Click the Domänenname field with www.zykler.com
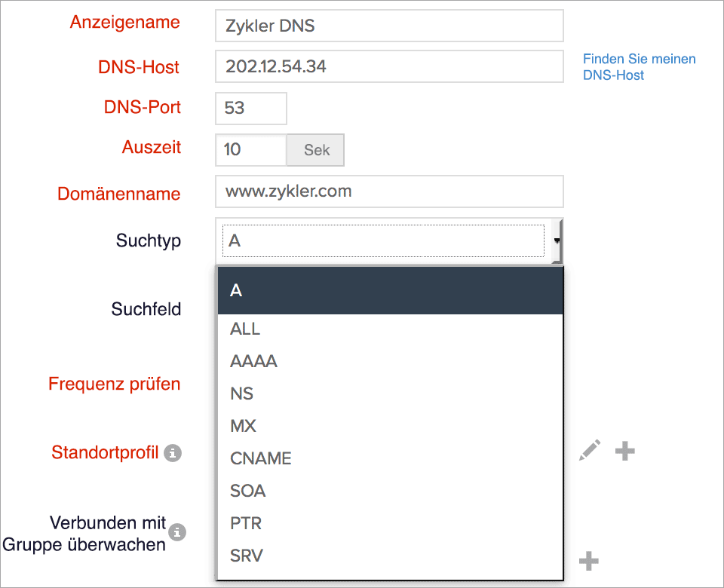 389,191
